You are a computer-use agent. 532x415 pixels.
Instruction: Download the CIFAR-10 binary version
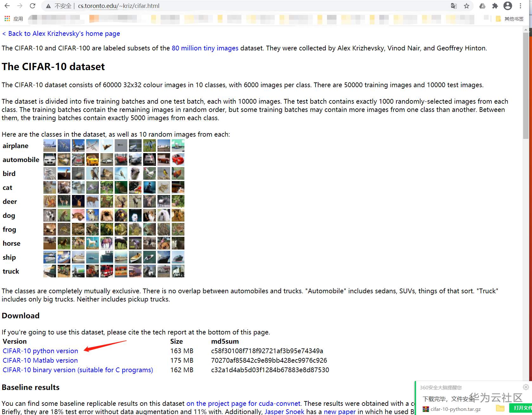click(x=78, y=370)
